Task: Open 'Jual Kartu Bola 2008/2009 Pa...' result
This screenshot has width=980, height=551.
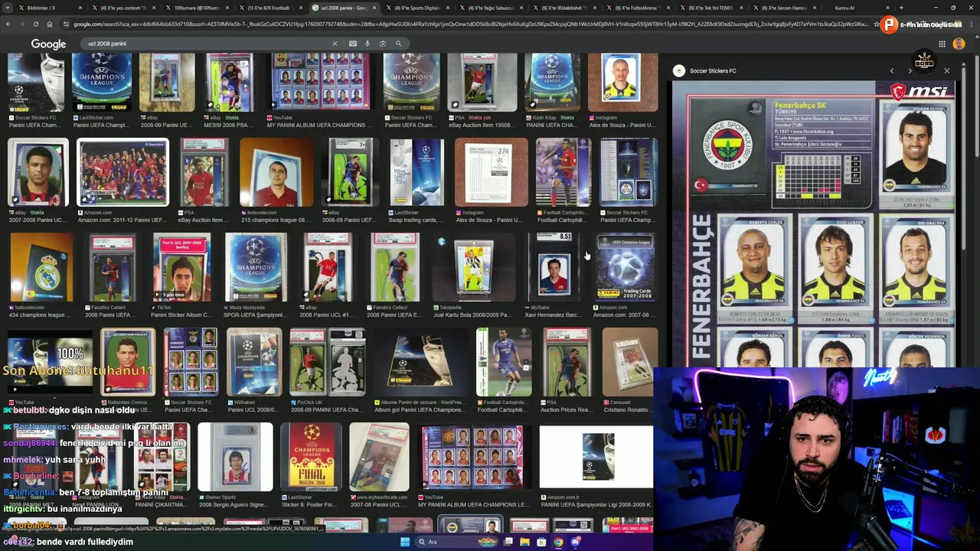Action: pos(472,315)
